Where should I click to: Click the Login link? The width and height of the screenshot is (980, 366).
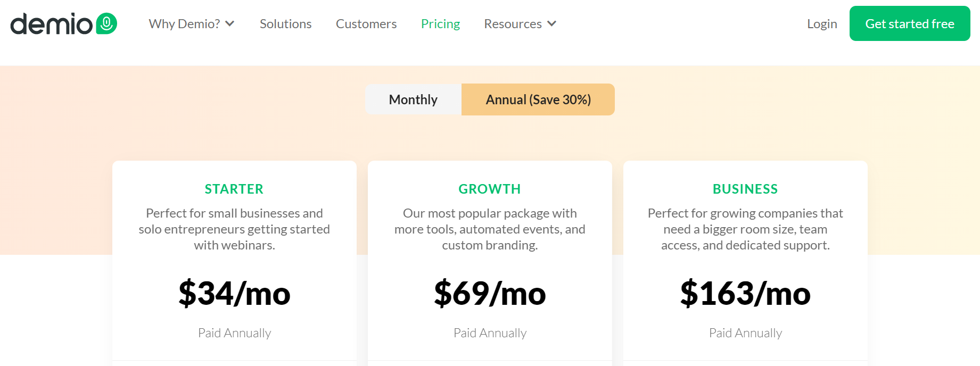(x=822, y=24)
